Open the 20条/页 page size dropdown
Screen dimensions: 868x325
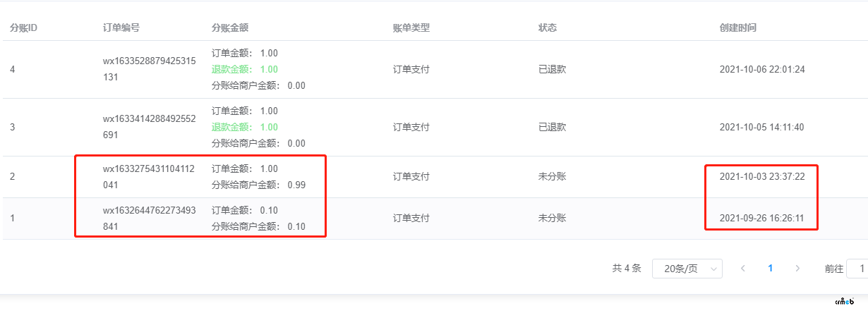click(x=687, y=268)
